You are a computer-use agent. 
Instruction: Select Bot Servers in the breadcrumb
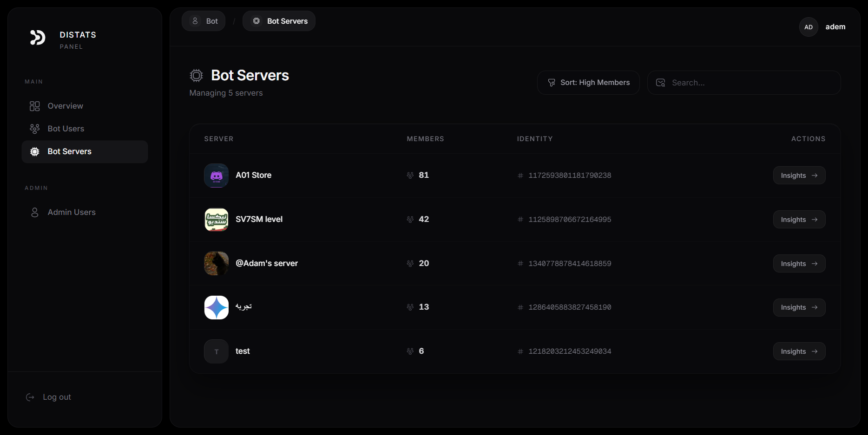[x=279, y=21]
